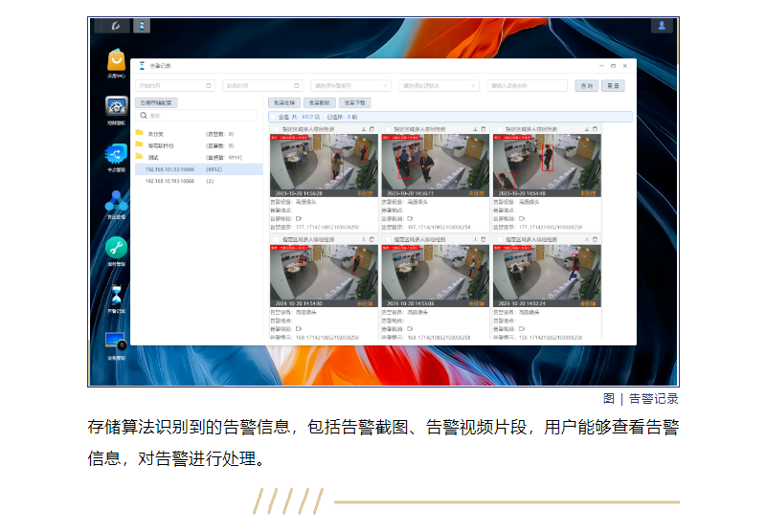
Task: Click the 查询 search button
Action: pos(587,85)
